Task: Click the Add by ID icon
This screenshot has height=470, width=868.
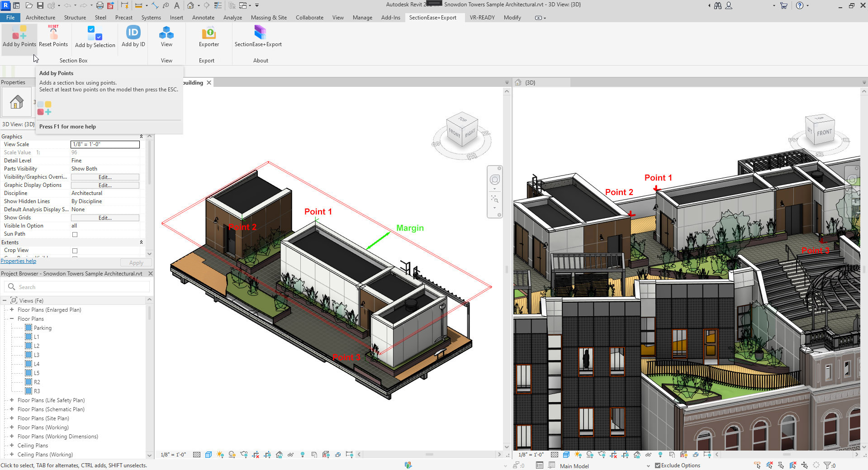Action: pos(133,33)
